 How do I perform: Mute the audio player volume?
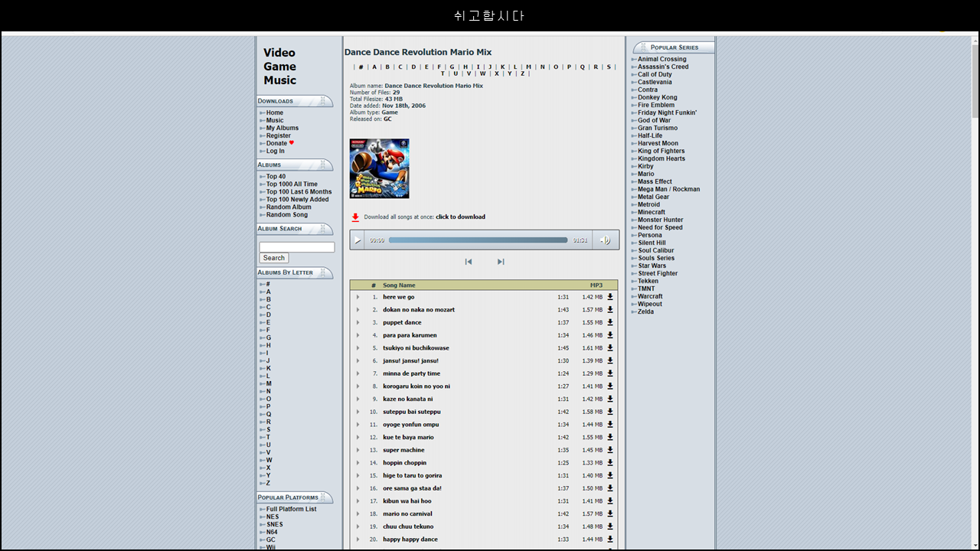[605, 240]
